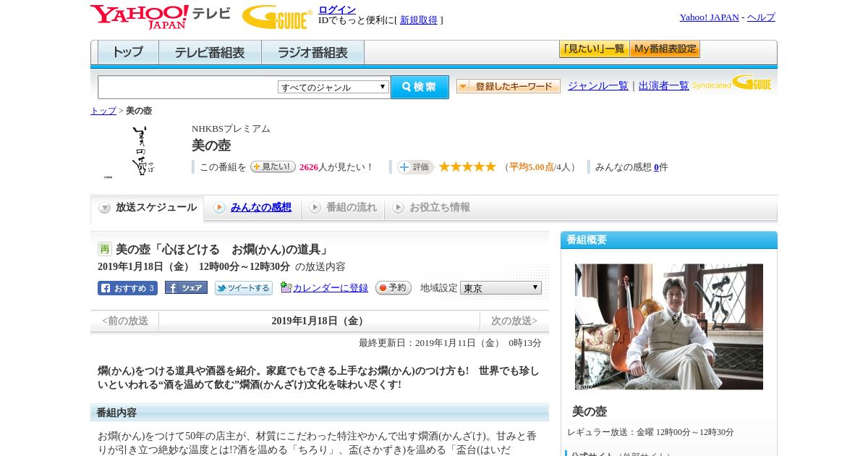Click the ログイン link
This screenshot has width=868, height=456.
tap(337, 9)
